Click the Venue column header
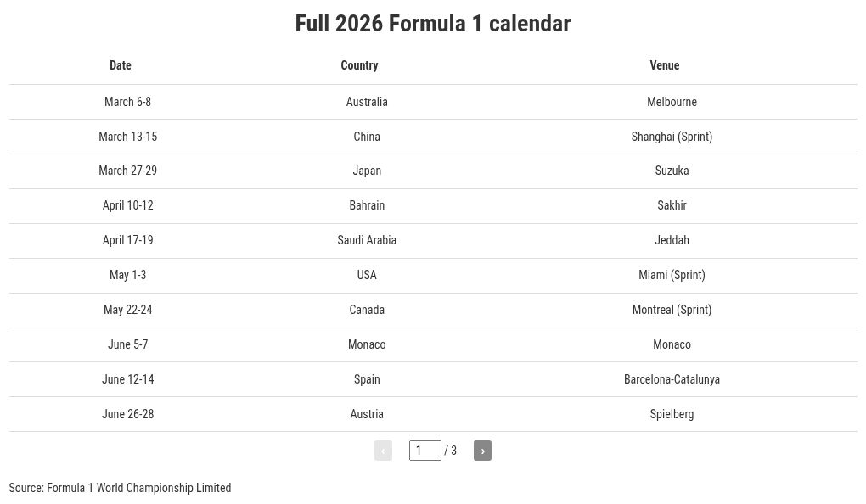Screen dimensions: 866x504 pyautogui.click(x=664, y=65)
